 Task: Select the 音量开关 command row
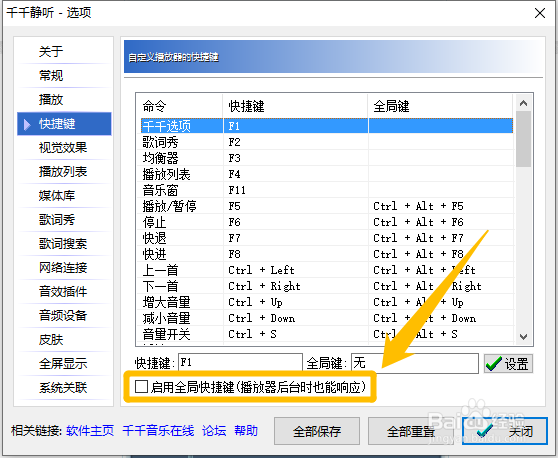tap(327, 334)
